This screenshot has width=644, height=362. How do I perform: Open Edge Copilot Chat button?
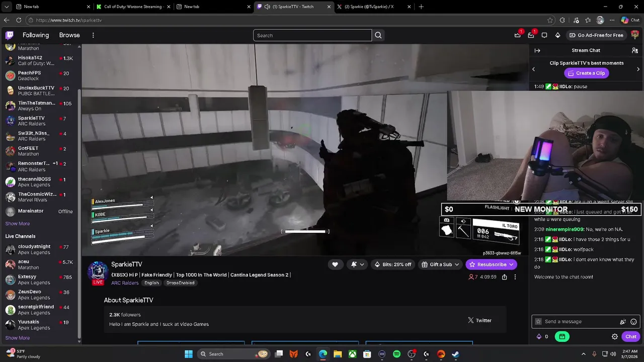coord(630,20)
